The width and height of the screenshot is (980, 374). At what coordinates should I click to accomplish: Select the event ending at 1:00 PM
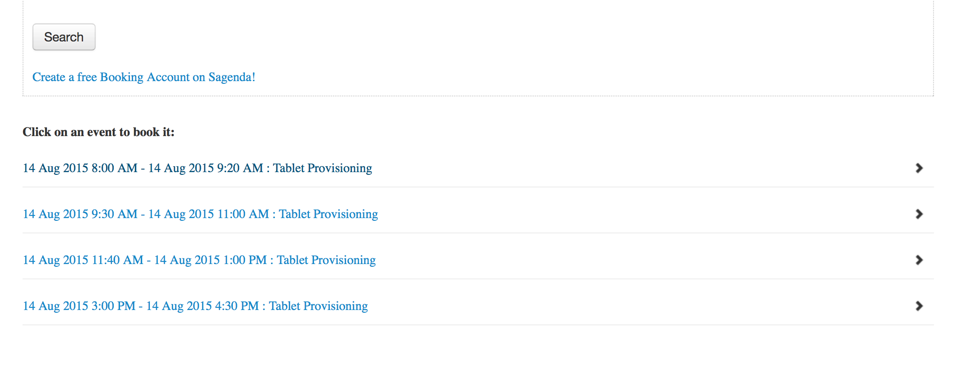(199, 260)
